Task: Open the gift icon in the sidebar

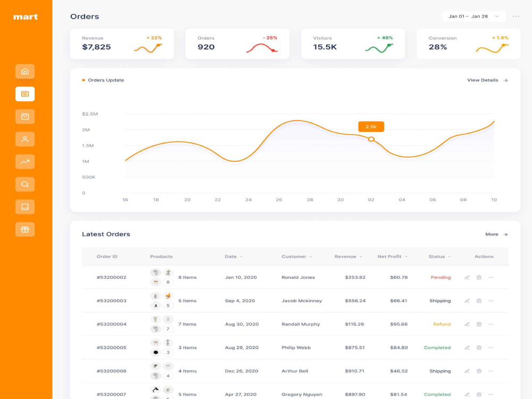Action: point(25,229)
